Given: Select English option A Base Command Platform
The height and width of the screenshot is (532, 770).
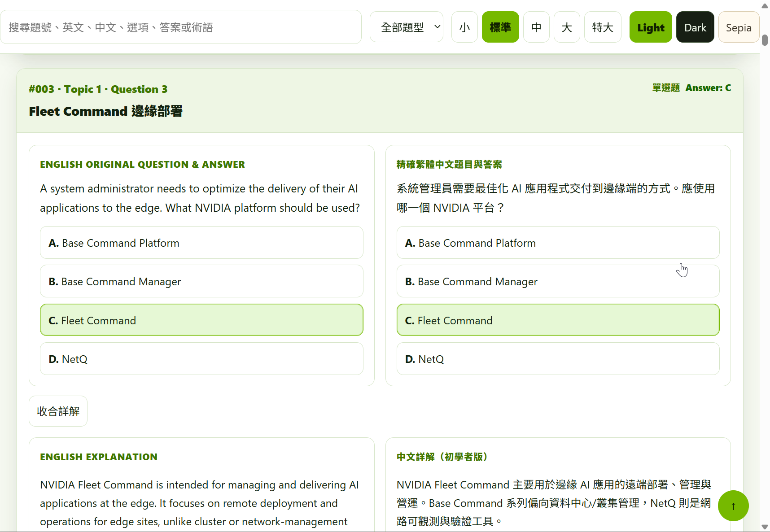Looking at the screenshot, I should [x=201, y=243].
